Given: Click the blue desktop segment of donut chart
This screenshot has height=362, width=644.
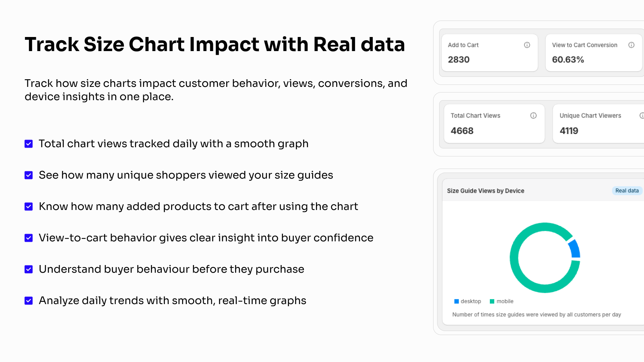Looking at the screenshot, I should pyautogui.click(x=575, y=249).
